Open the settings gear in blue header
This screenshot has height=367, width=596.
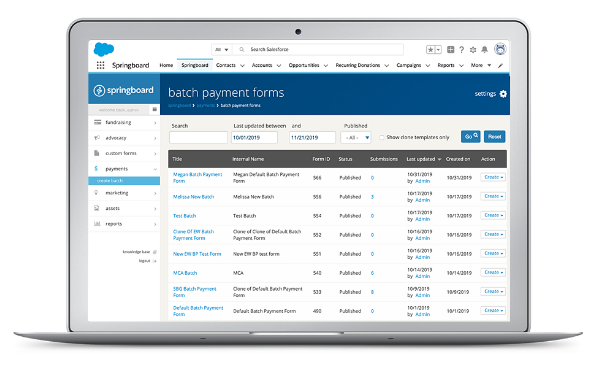503,94
